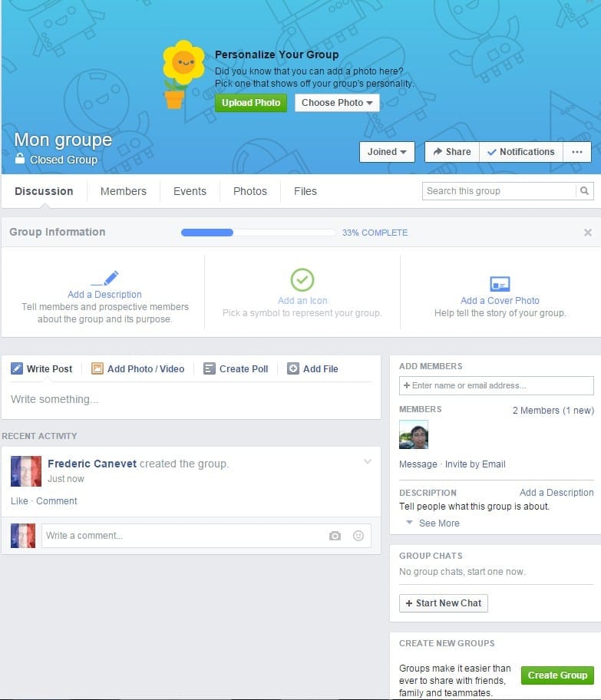Open the emoji smiley picker
The width and height of the screenshot is (601, 700).
(x=358, y=536)
